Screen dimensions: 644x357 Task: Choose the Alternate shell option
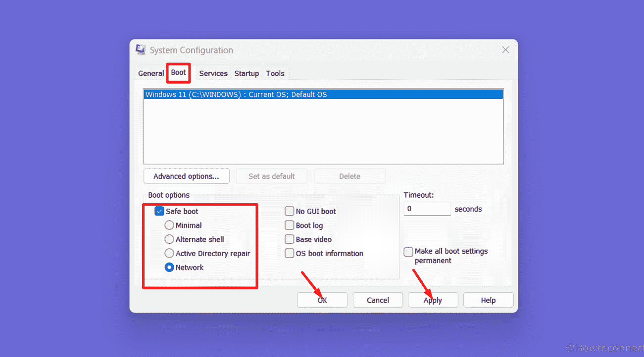(169, 239)
